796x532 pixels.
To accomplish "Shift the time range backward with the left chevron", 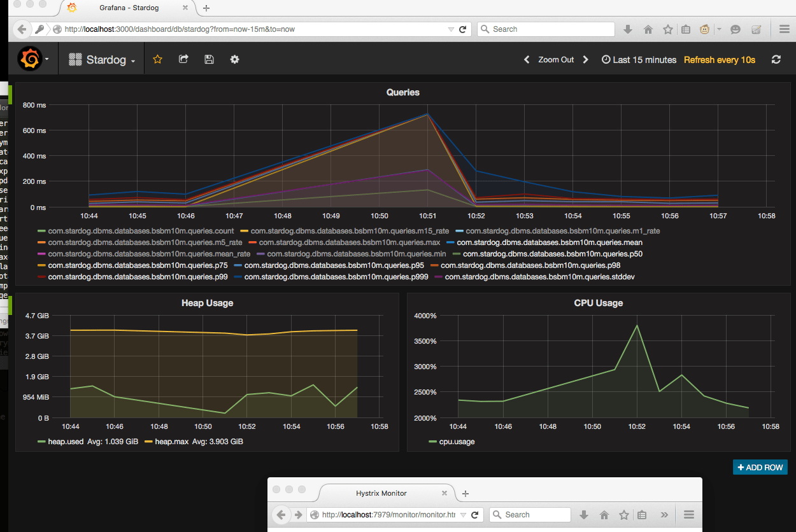I will click(527, 60).
